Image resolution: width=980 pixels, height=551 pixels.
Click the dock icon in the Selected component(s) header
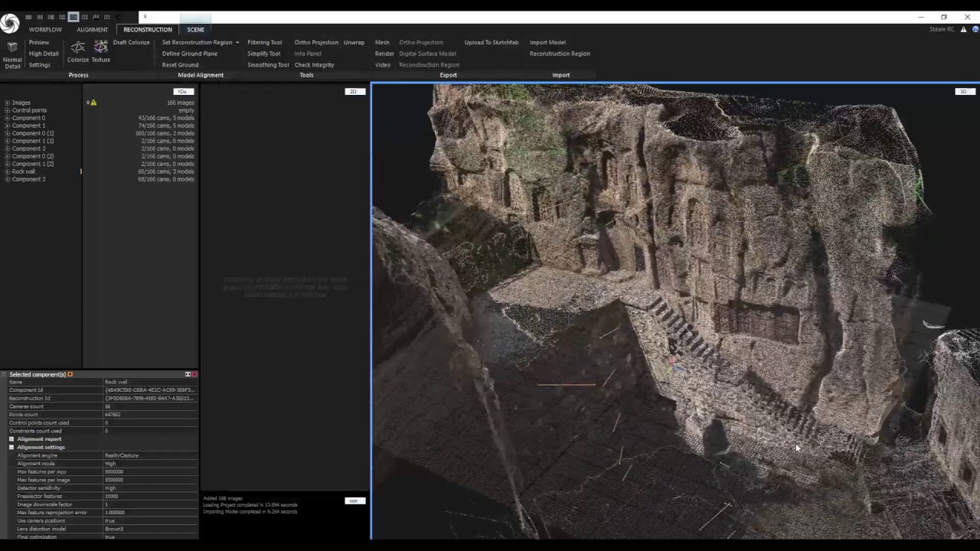[x=188, y=374]
